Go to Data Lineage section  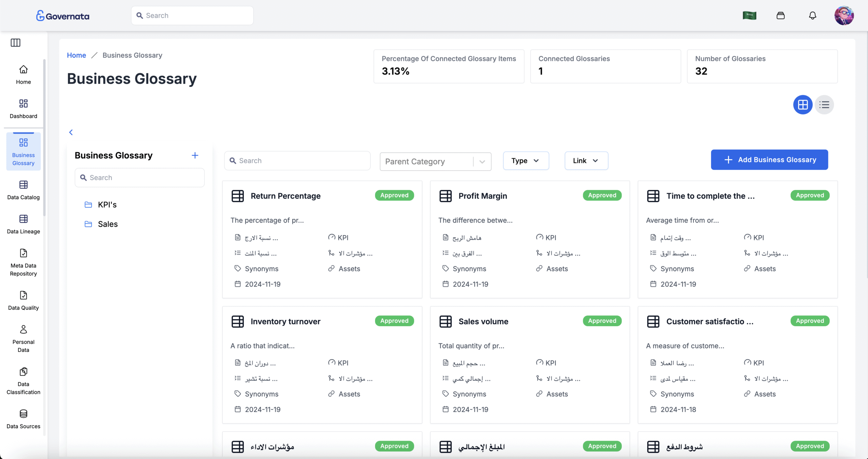pyautogui.click(x=23, y=224)
